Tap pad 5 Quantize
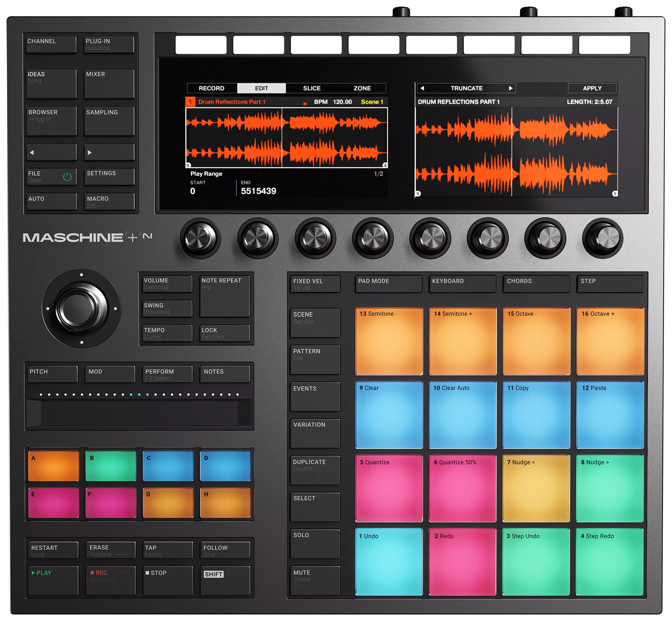This screenshot has height=621, width=672. (x=389, y=488)
